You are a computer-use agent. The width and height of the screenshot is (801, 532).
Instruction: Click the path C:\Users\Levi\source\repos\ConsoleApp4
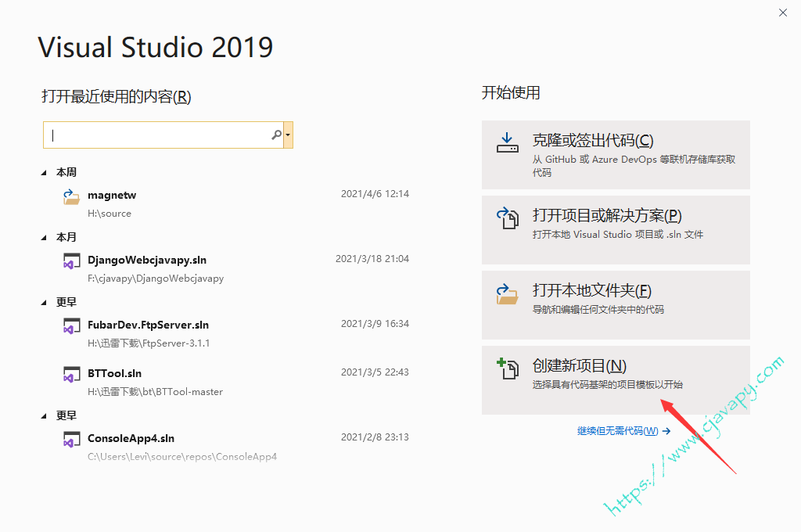182,457
